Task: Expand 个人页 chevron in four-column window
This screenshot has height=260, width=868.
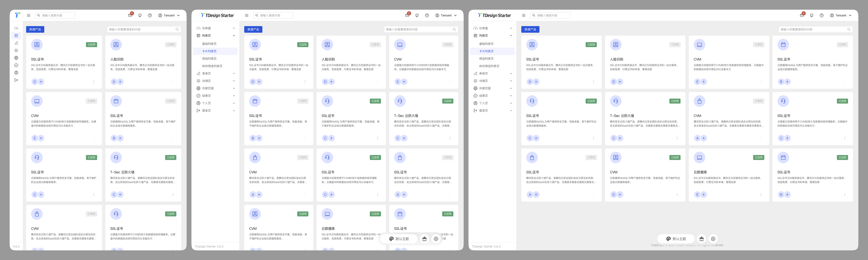Action: tap(511, 103)
